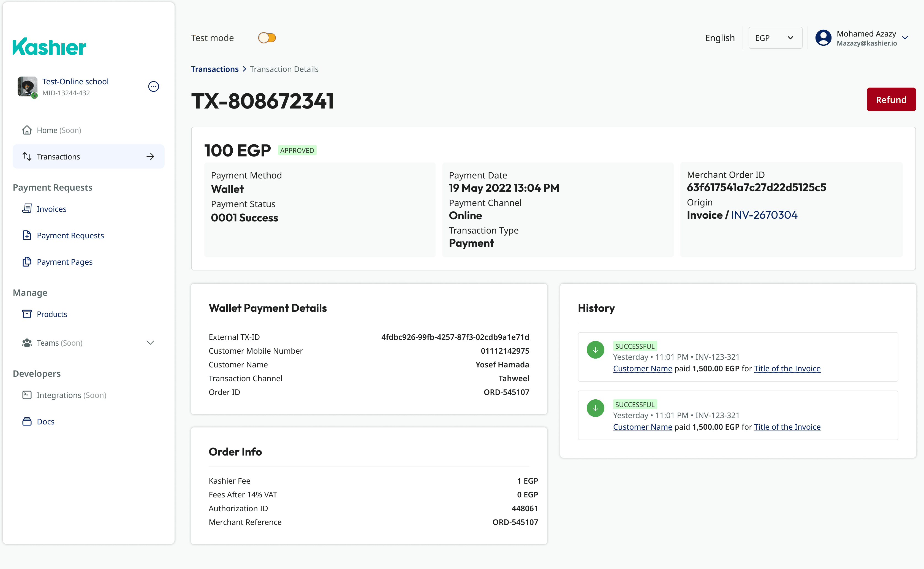Screen dimensions: 924x569
Task: Open merchant options ellipsis menu
Action: pyautogui.click(x=153, y=86)
